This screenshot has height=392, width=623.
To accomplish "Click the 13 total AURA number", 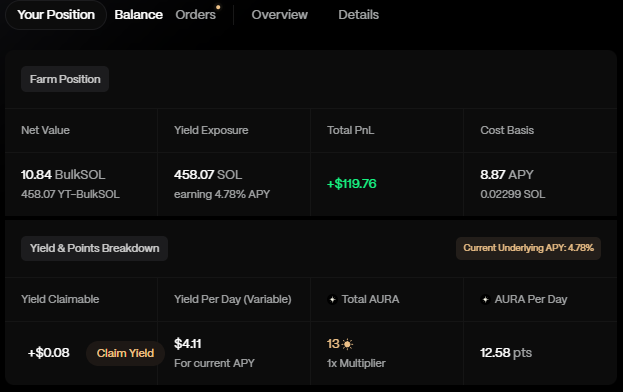I will click(333, 344).
